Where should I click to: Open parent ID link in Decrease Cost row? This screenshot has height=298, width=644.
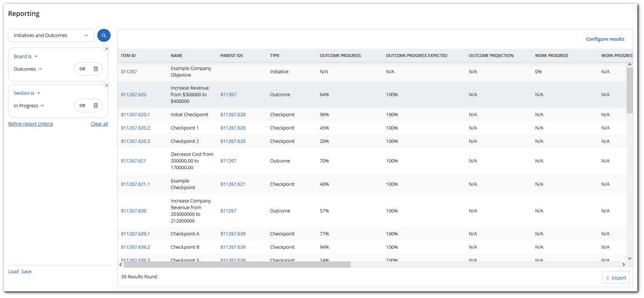(x=228, y=161)
